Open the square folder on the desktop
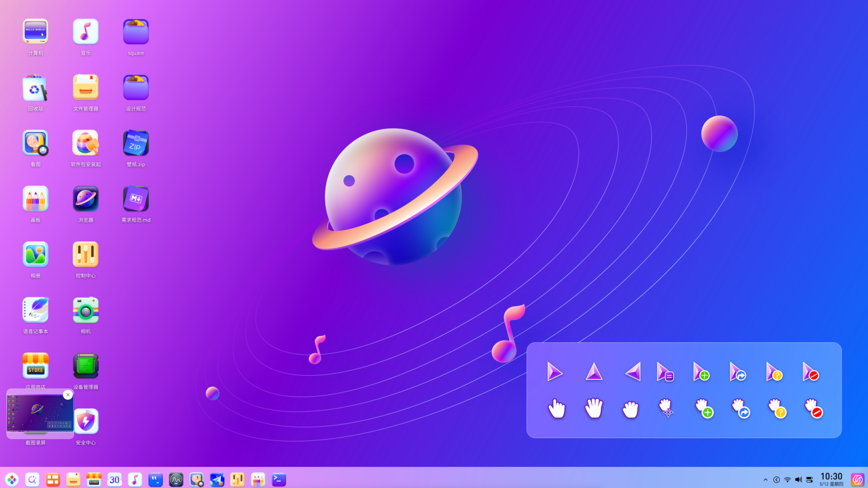 tap(136, 32)
